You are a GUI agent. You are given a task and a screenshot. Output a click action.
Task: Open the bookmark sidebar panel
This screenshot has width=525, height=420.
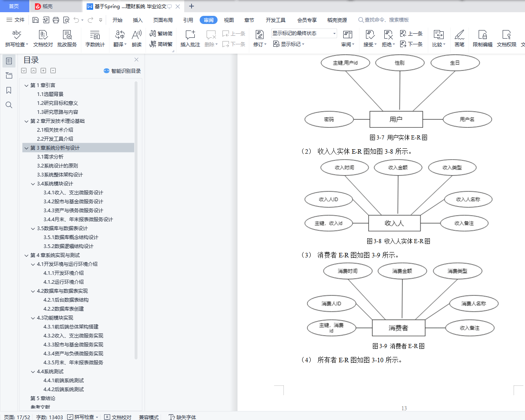[x=9, y=90]
